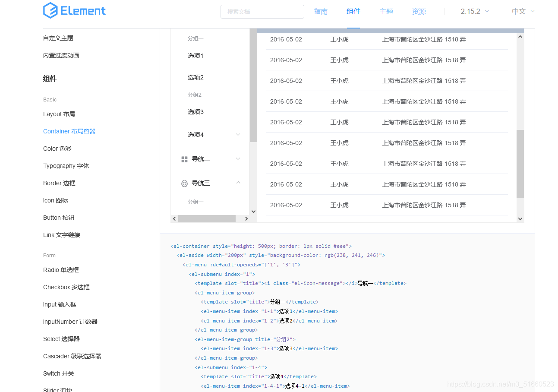558x392 pixels.
Task: Expand the 导航二 submenu chevron
Action: click(238, 159)
